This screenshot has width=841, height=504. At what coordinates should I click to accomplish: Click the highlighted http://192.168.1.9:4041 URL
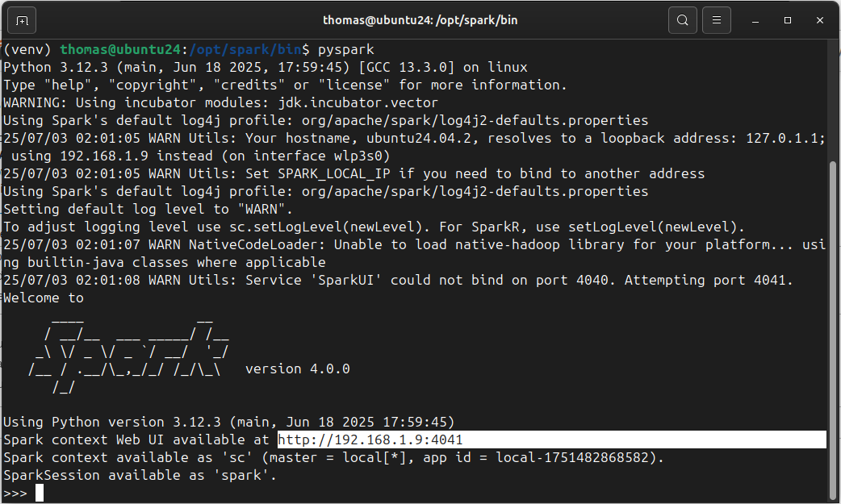pos(370,439)
